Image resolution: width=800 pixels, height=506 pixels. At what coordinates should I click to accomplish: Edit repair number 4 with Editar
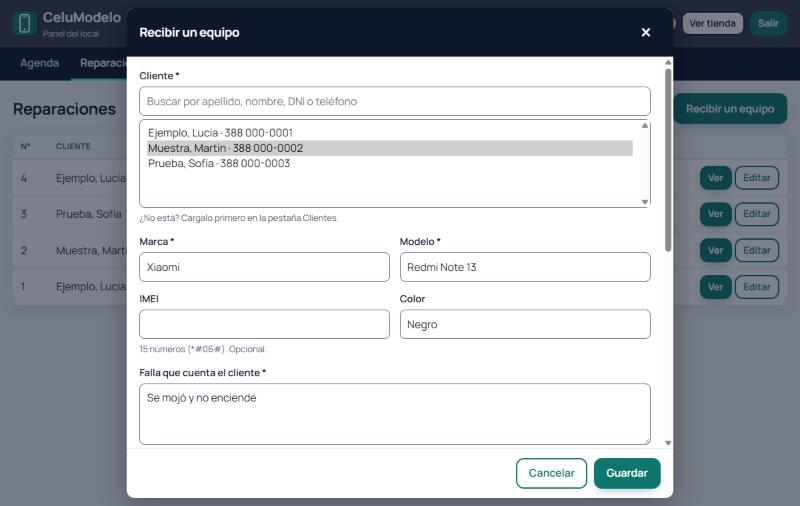757,178
